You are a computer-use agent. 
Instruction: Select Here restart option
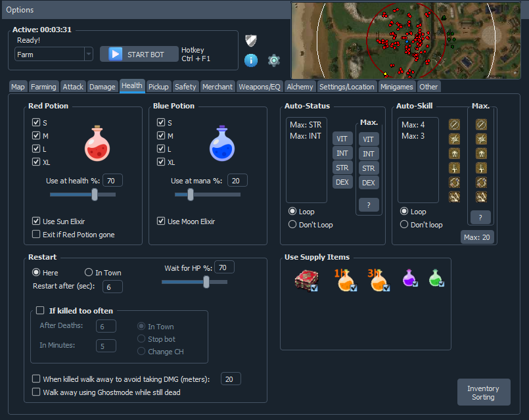pyautogui.click(x=35, y=272)
